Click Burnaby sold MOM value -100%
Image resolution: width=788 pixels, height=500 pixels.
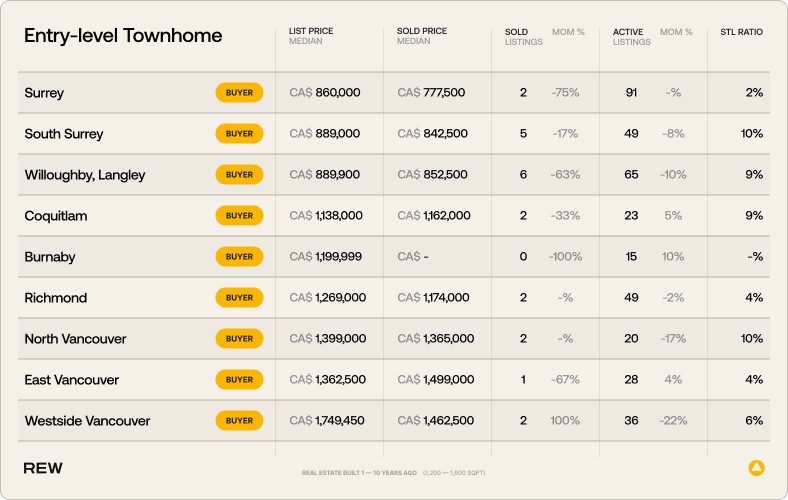click(x=565, y=257)
